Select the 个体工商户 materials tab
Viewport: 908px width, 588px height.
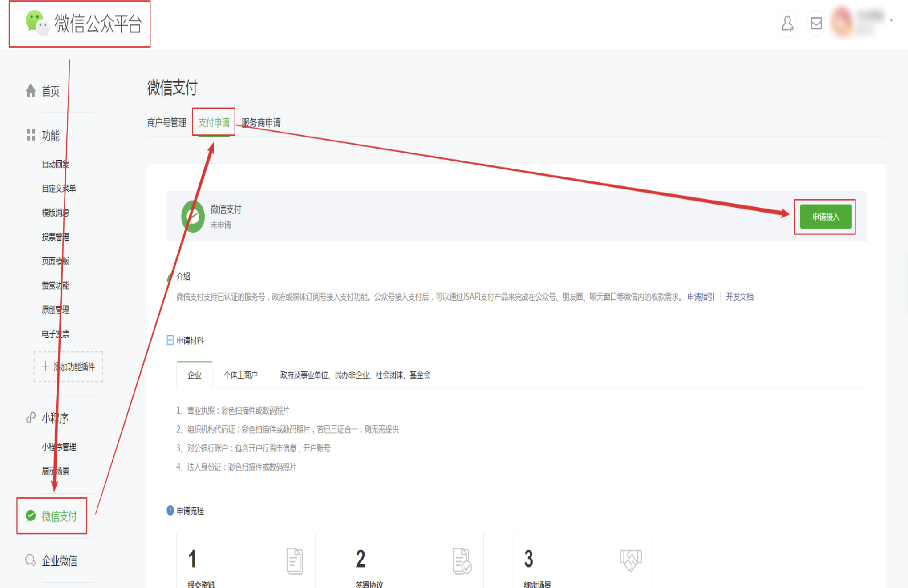(x=240, y=375)
